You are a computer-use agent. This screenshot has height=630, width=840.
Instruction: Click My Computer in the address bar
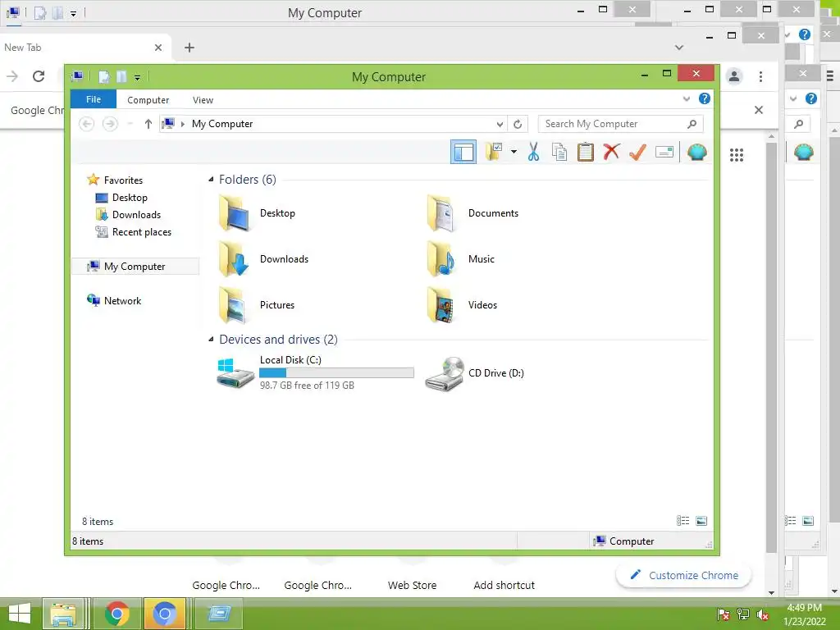(222, 124)
